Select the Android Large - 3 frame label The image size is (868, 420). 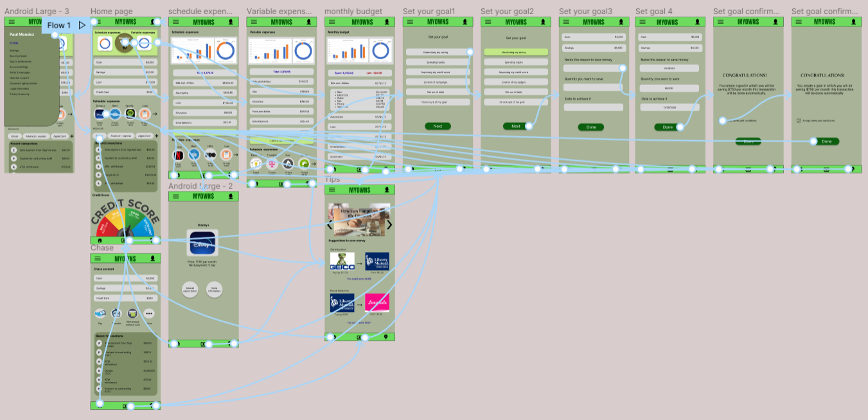37,12
